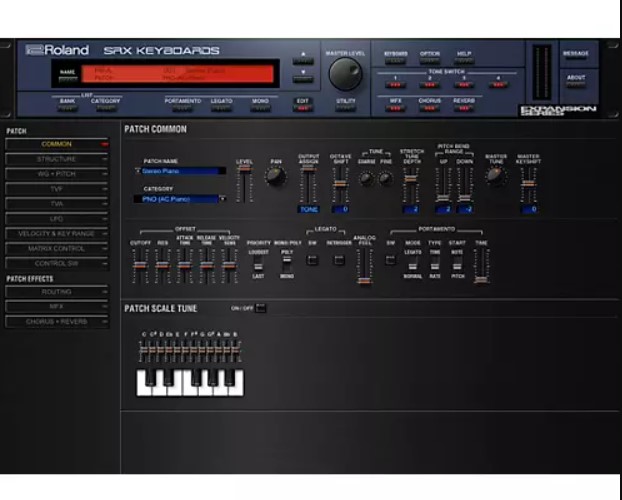Click the patch LEVEL slider

point(244,185)
